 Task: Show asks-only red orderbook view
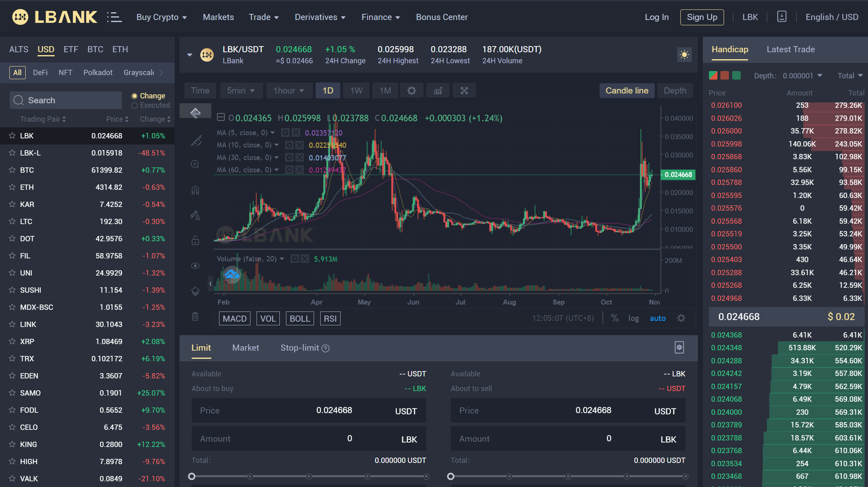[725, 76]
